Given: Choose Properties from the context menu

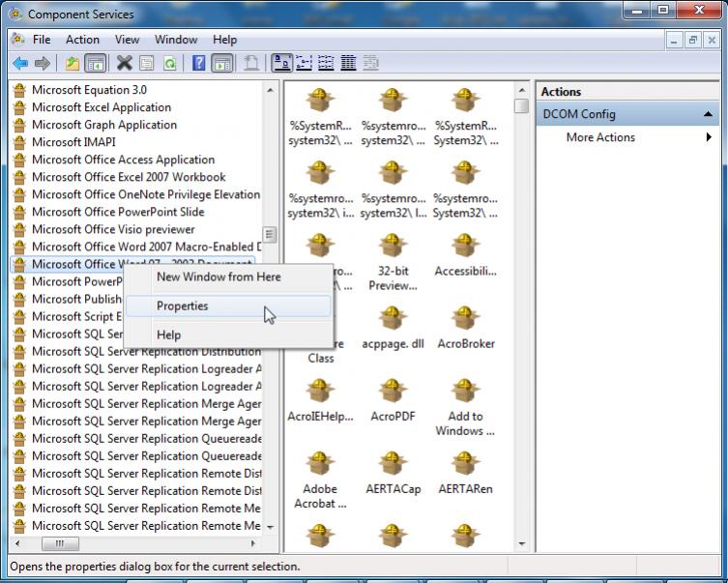Looking at the screenshot, I should coord(183,306).
